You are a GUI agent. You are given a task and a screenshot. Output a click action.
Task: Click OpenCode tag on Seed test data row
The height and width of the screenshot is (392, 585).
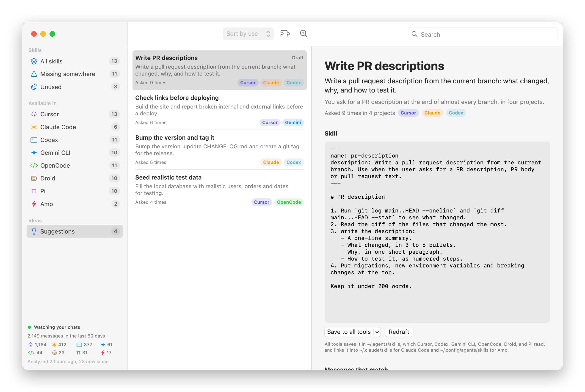(x=289, y=202)
